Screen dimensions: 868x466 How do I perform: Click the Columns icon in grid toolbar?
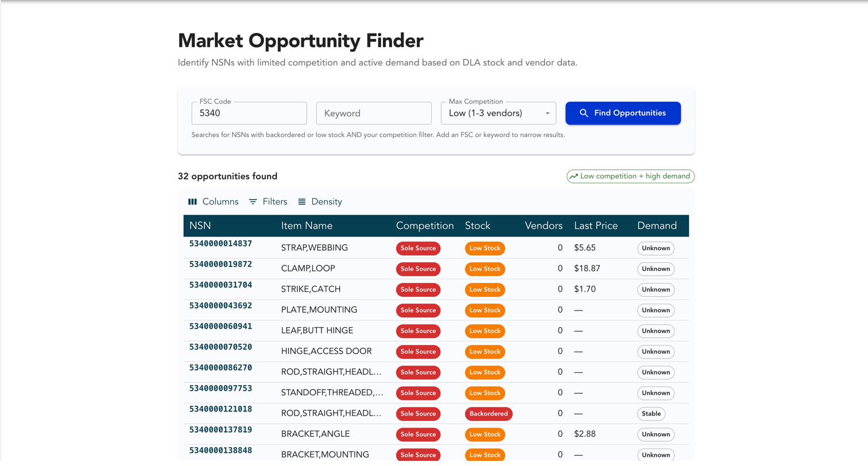(x=193, y=201)
